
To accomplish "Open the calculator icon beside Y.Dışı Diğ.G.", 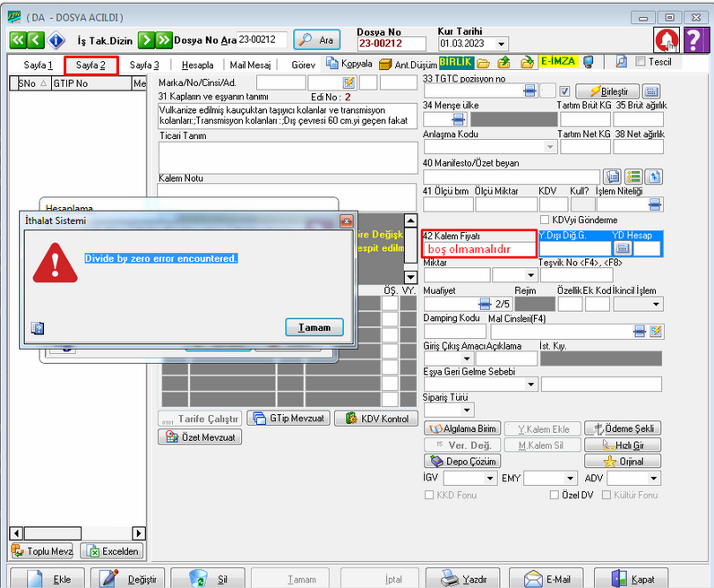I will click(x=623, y=248).
